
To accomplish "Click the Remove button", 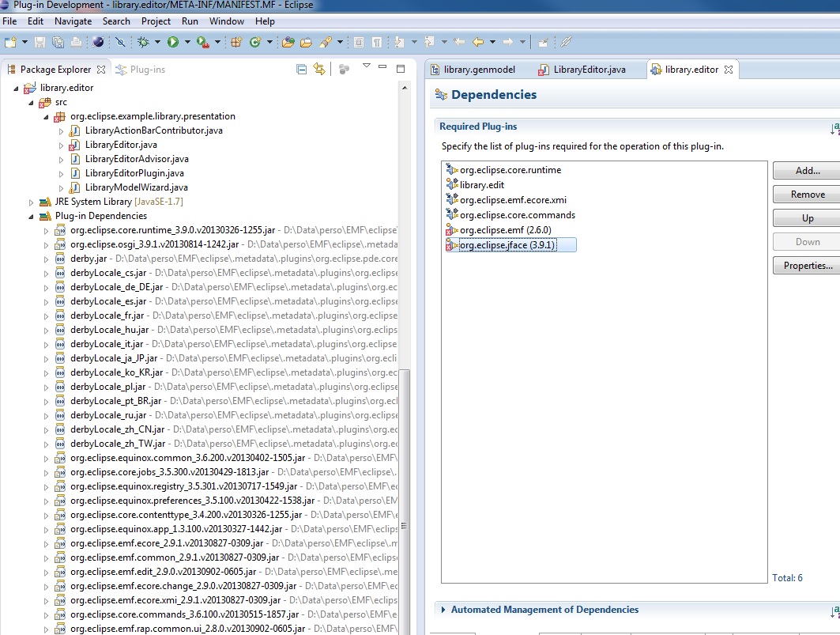I will click(808, 195).
